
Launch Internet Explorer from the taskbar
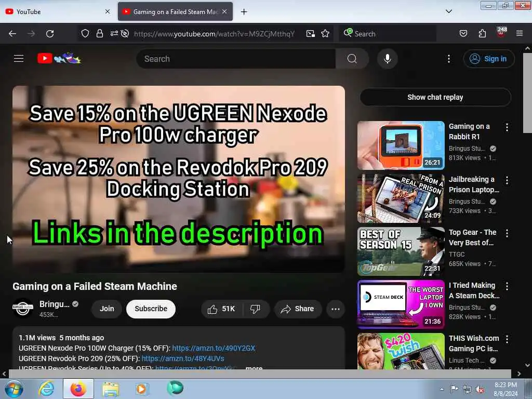coord(46,389)
